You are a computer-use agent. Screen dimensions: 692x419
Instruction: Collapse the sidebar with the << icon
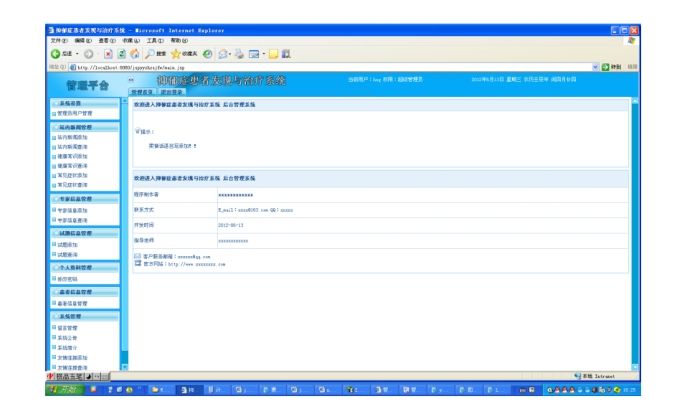131,80
